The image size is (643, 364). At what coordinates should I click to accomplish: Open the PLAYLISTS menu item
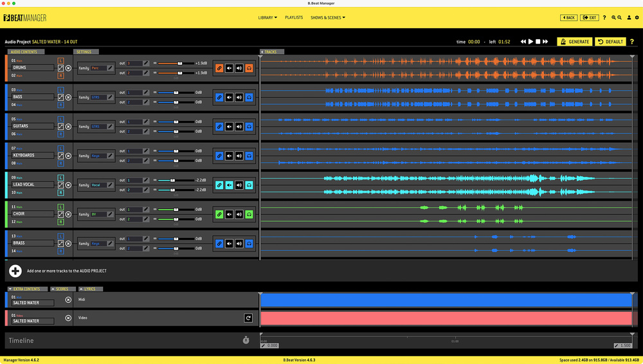(294, 17)
